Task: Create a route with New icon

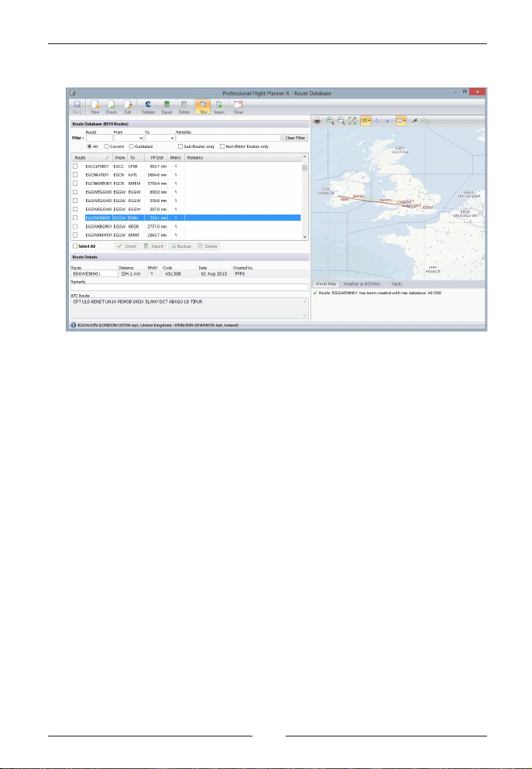Action: point(95,107)
